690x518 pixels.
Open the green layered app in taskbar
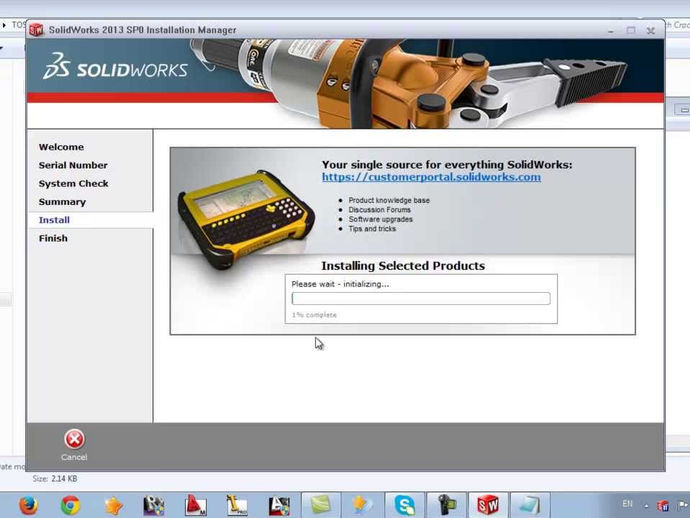(321, 505)
